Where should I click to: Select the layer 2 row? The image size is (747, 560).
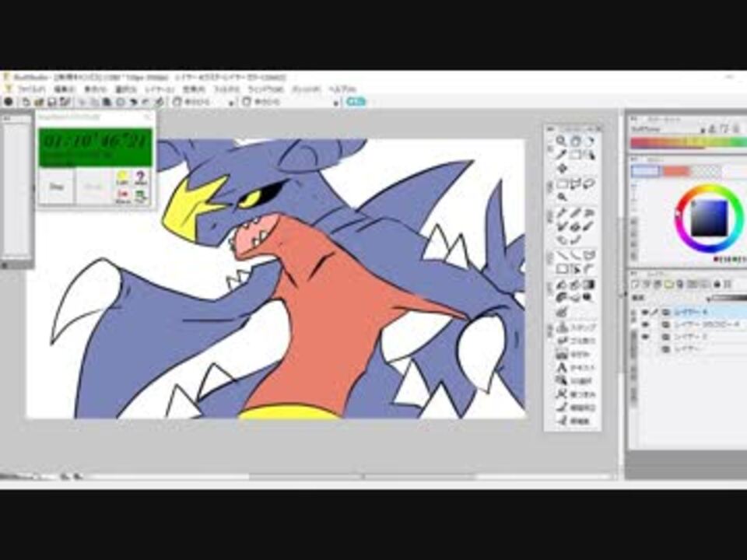(693, 337)
